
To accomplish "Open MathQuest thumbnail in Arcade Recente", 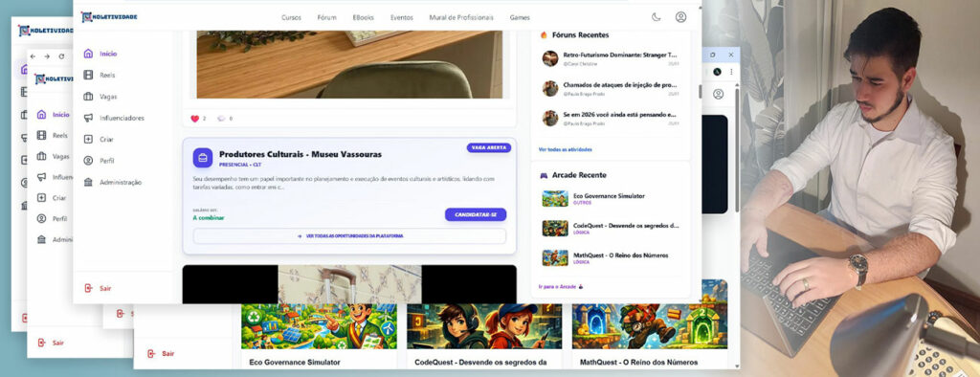I will [x=555, y=257].
